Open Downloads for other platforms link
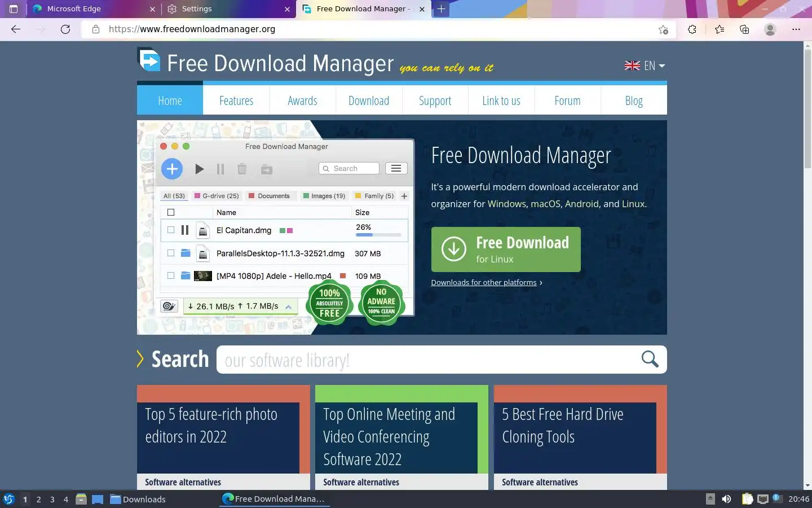The width and height of the screenshot is (812, 508). pos(484,282)
